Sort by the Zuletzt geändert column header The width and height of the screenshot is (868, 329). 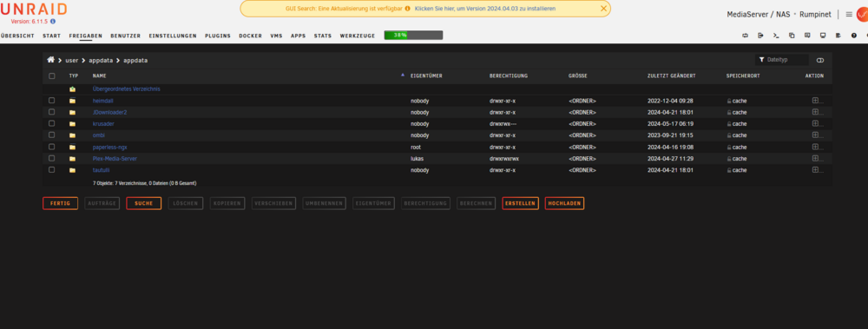pos(672,76)
